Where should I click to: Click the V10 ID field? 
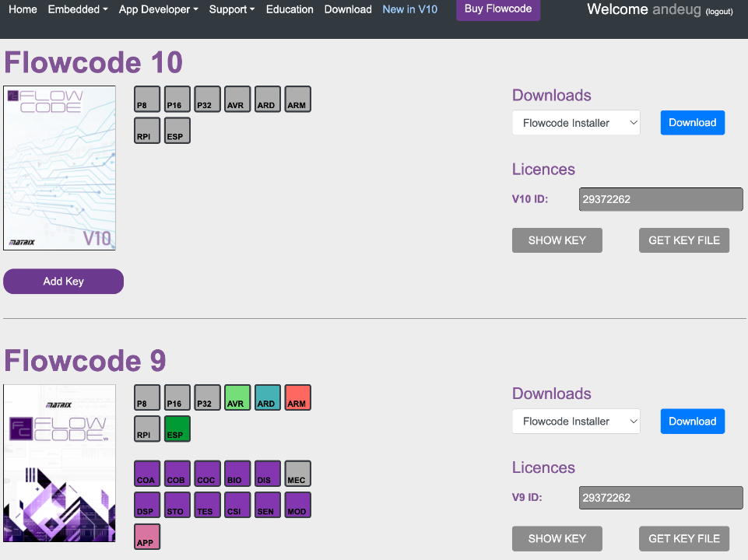661,199
